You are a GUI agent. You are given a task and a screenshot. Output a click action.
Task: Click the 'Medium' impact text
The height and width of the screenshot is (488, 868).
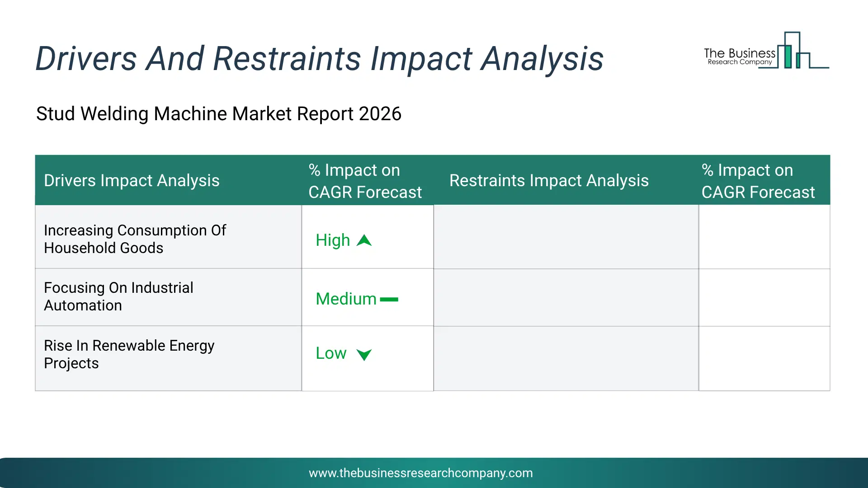[346, 299]
